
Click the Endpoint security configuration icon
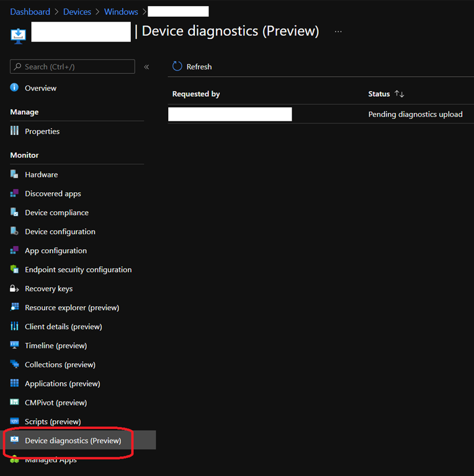14,270
